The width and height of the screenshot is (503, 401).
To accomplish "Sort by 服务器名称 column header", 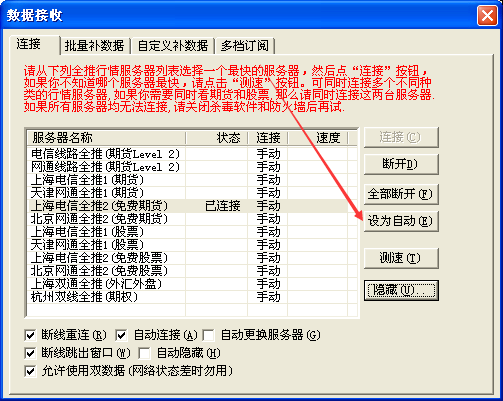I will [x=106, y=138].
